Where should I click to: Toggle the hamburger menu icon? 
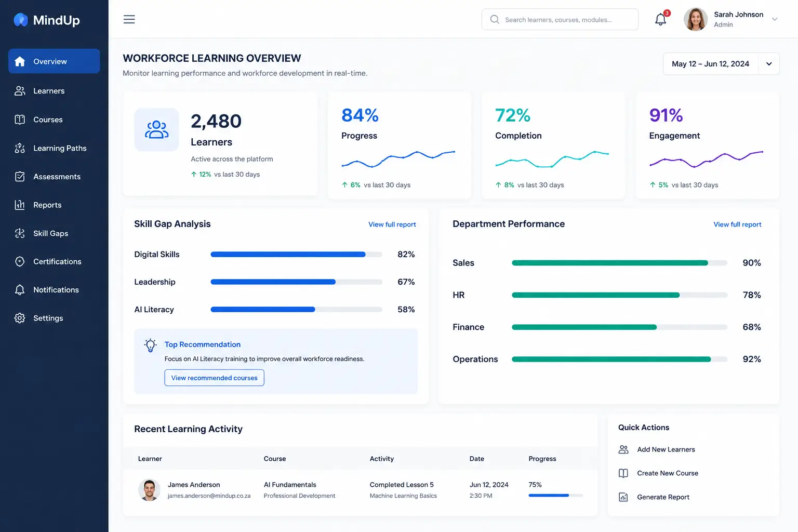(129, 19)
